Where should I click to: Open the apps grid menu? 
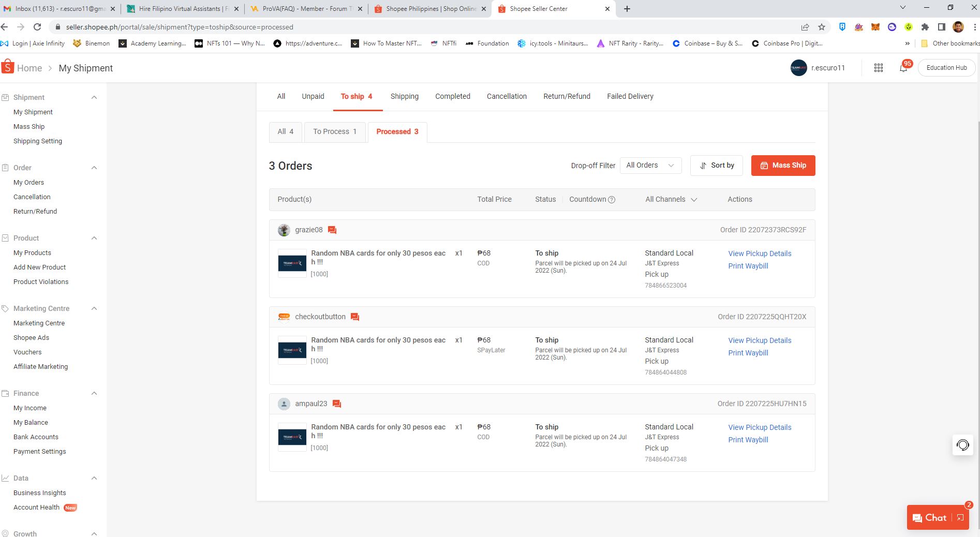point(879,68)
